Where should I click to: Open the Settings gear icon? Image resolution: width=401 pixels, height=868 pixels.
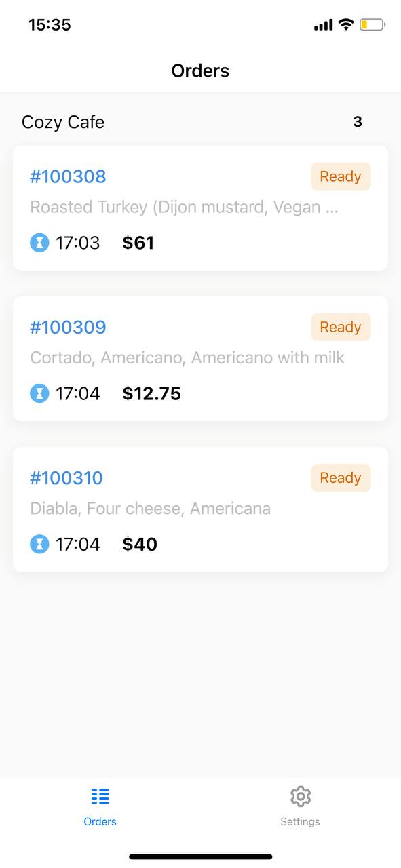(x=300, y=796)
